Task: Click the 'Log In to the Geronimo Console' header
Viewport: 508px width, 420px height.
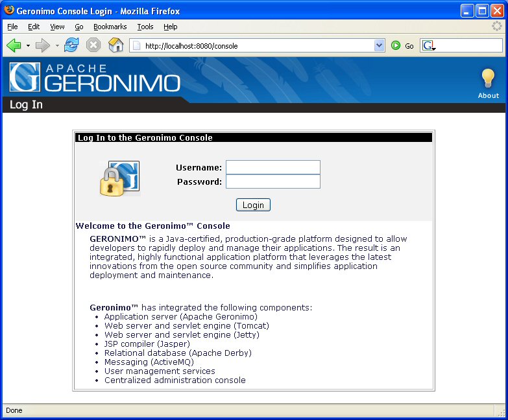Action: click(x=145, y=137)
